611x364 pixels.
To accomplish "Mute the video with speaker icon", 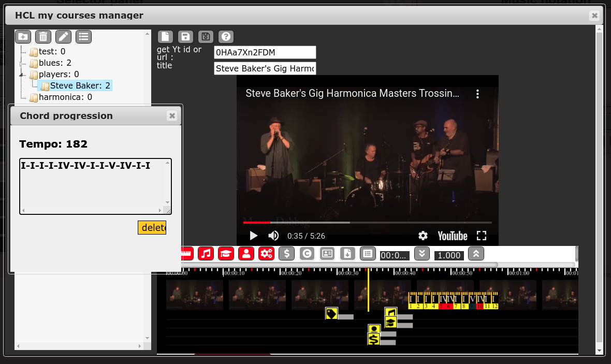I will [x=273, y=236].
